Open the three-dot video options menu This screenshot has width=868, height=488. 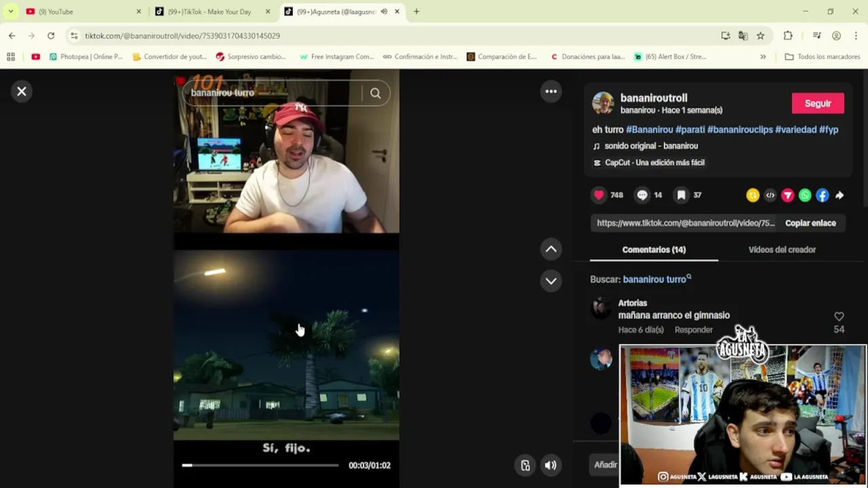point(551,91)
